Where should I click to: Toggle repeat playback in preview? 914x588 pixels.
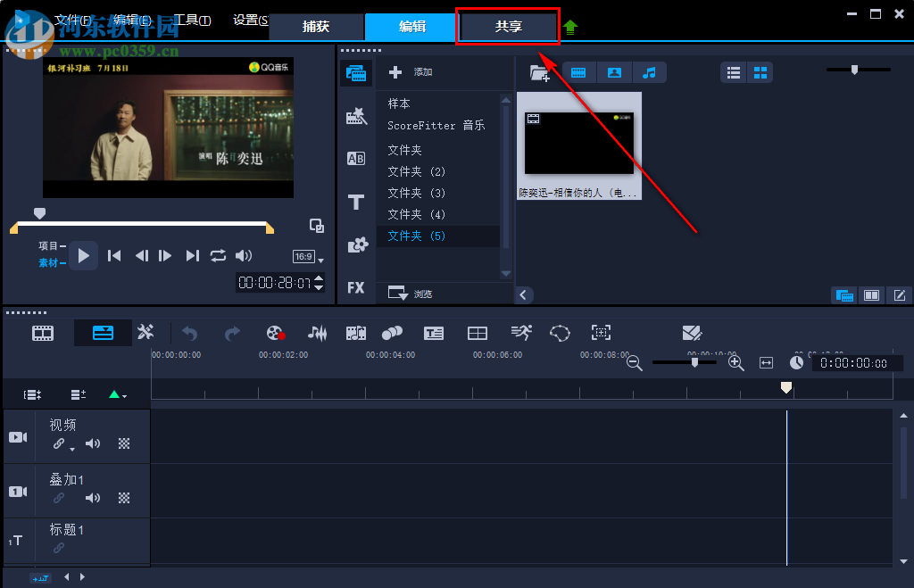[x=218, y=255]
